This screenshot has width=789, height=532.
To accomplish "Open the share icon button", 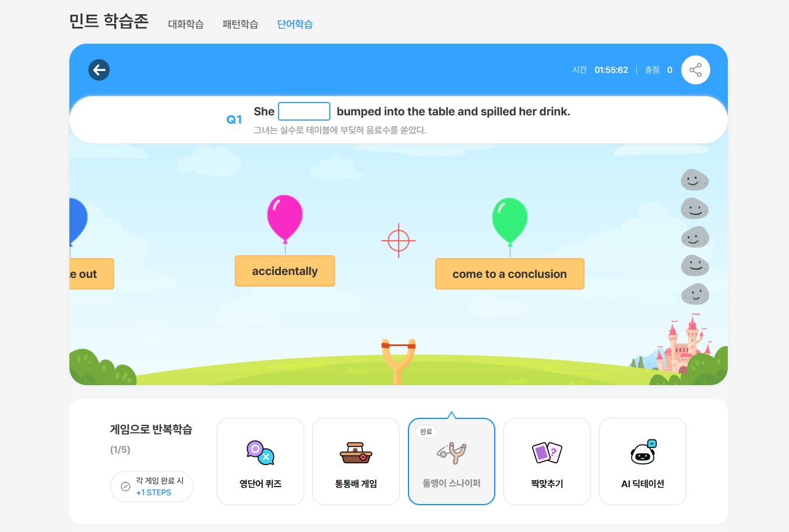I will pyautogui.click(x=695, y=70).
